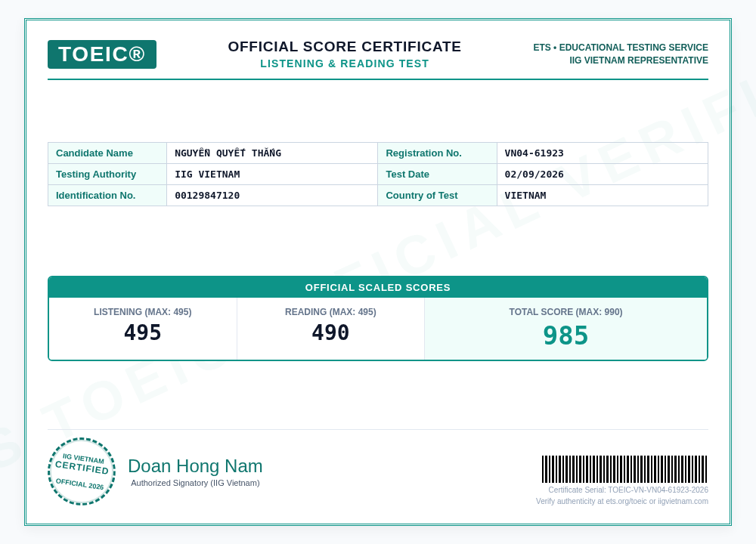The height and width of the screenshot is (544, 756).
Task: Click the 'Testing Authority' label cell
Action: pos(107,175)
